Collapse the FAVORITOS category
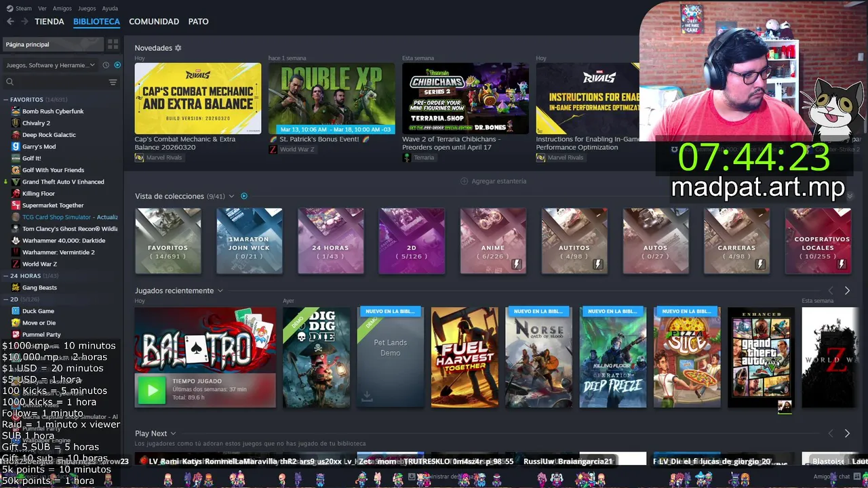The image size is (868, 488). [x=6, y=100]
